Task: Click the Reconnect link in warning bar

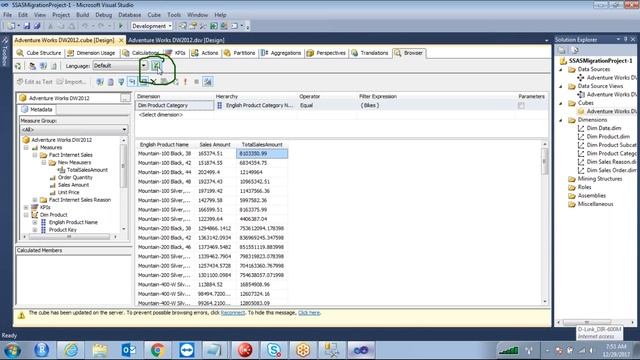Action: pyautogui.click(x=233, y=313)
